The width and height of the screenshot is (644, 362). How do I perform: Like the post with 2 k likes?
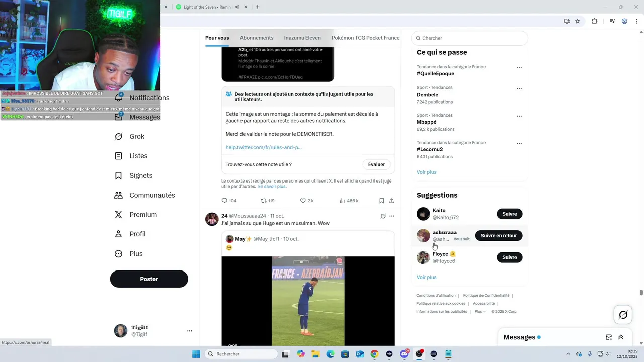pos(303,201)
